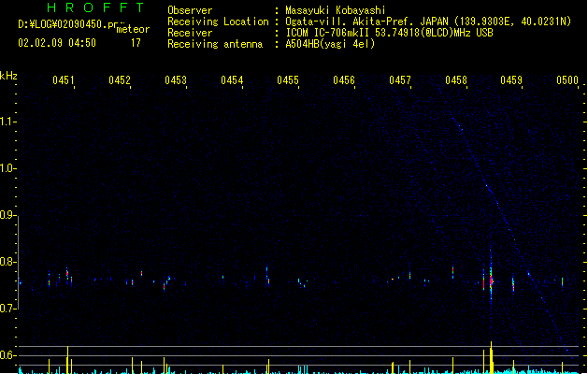
Task: Click the 0.7 frequency axis label
Action: coord(7,309)
